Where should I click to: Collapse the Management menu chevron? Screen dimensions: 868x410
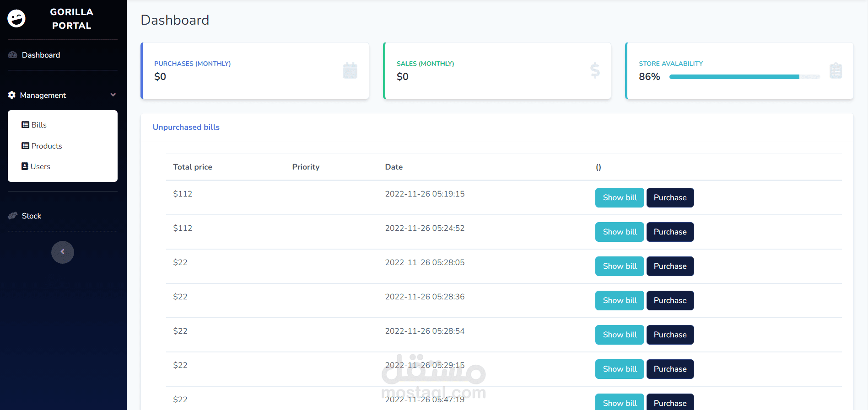pyautogui.click(x=113, y=95)
